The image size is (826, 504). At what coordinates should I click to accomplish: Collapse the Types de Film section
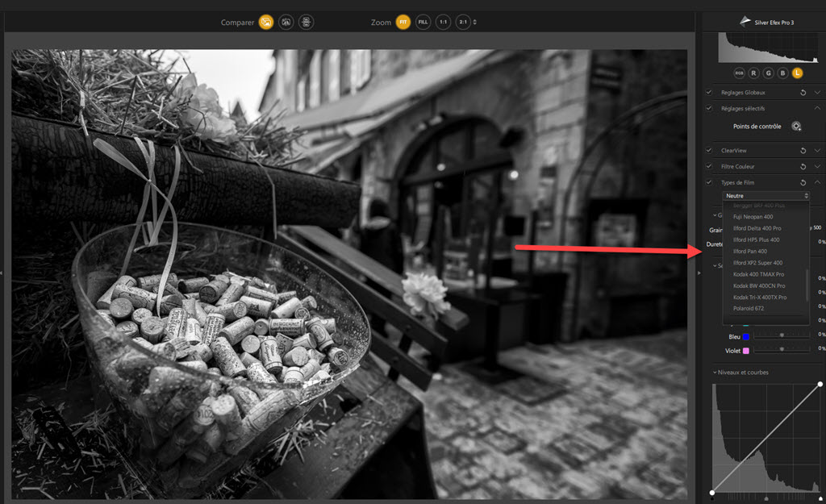point(817,182)
